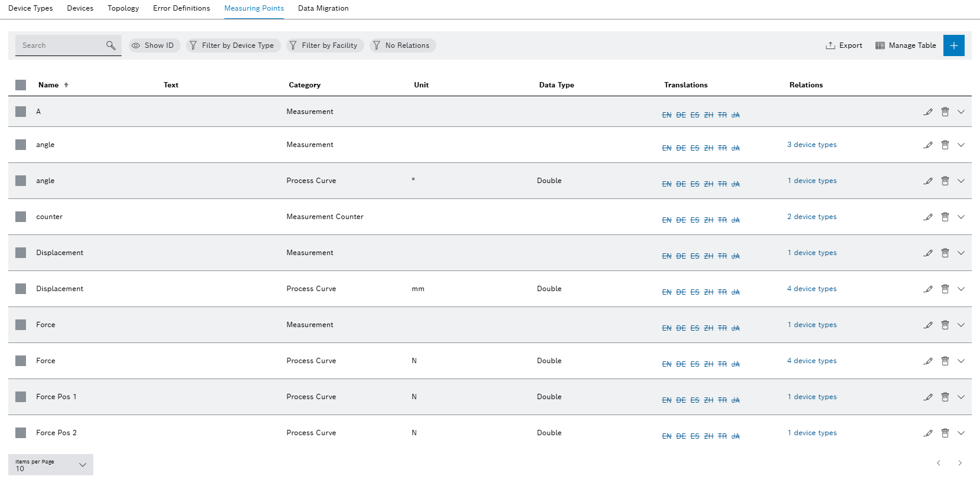Tick the checkbox for Force Pos 2

21,433
